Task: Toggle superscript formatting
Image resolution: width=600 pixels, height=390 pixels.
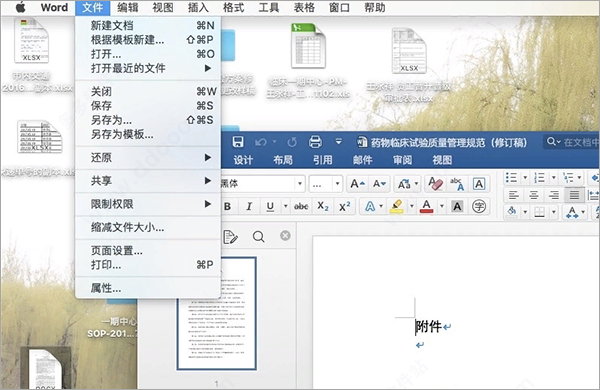Action: 344,207
